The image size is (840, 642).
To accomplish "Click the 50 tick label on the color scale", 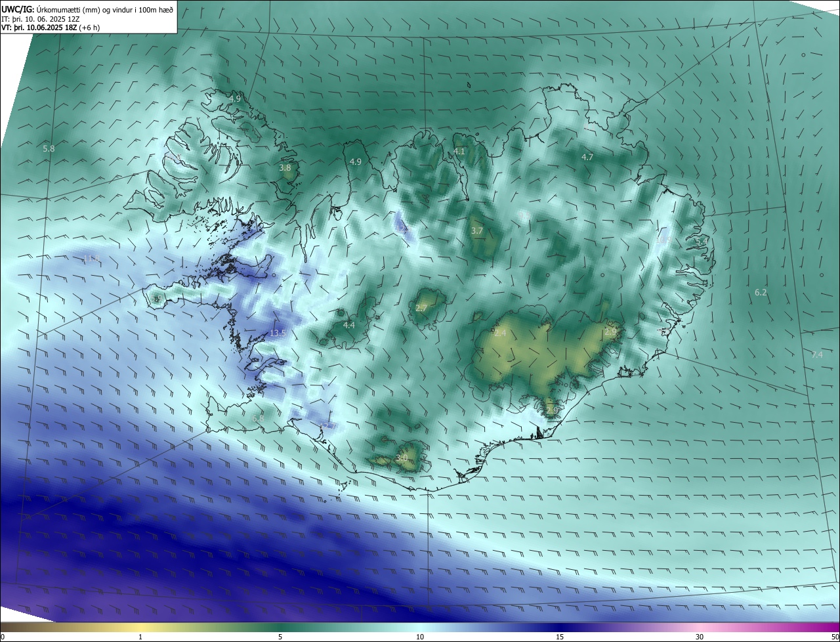I will pyautogui.click(x=835, y=637).
